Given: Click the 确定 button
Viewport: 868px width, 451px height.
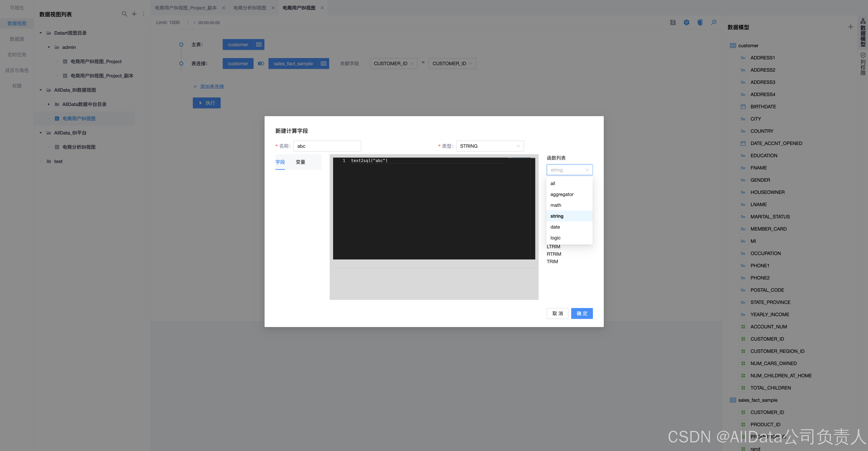Looking at the screenshot, I should (x=582, y=313).
